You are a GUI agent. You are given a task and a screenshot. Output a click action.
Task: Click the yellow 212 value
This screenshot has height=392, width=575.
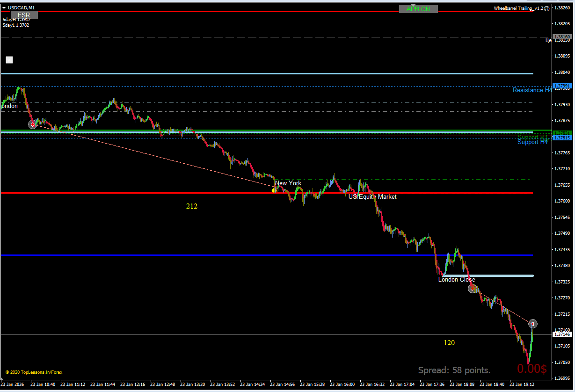[x=192, y=206]
